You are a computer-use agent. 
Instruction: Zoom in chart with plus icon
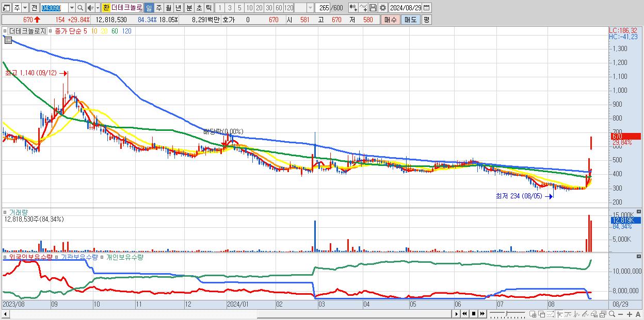point(630,314)
